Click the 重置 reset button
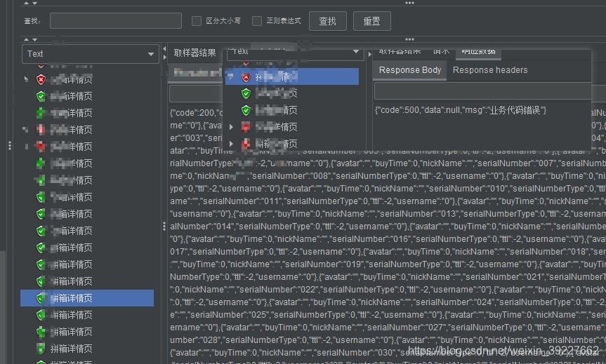This screenshot has width=606, height=364. pyautogui.click(x=371, y=21)
